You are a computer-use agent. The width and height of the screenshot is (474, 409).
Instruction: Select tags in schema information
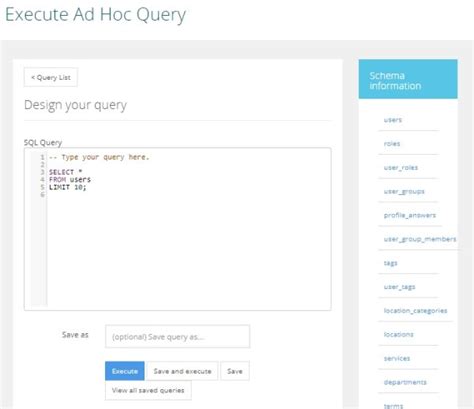coord(390,263)
